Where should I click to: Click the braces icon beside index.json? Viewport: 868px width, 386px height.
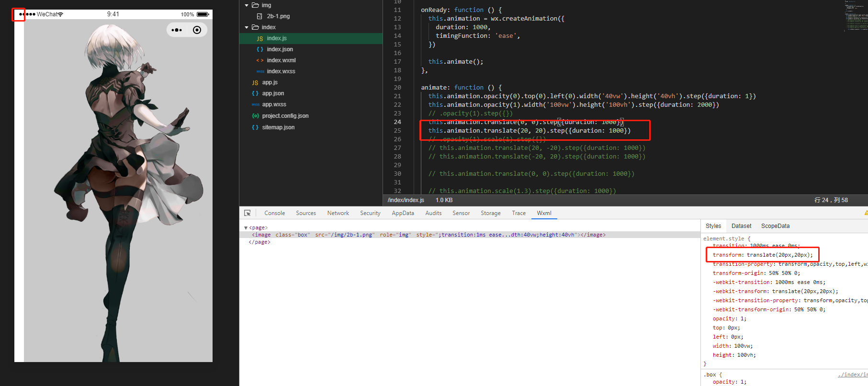260,49
